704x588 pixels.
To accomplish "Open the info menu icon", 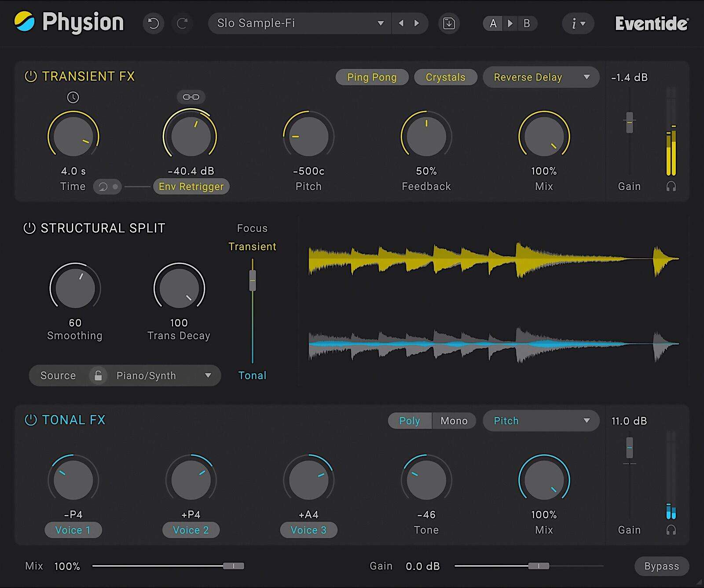I will [578, 23].
